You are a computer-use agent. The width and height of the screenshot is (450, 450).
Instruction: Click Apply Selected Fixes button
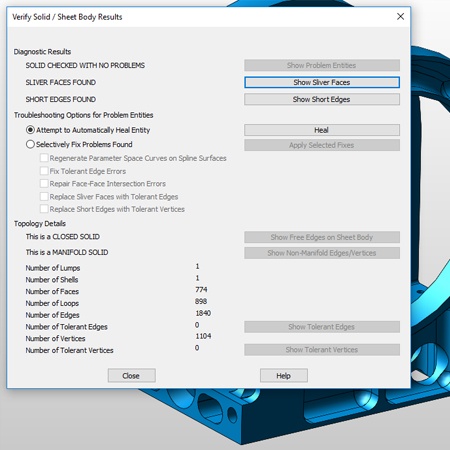coord(322,145)
